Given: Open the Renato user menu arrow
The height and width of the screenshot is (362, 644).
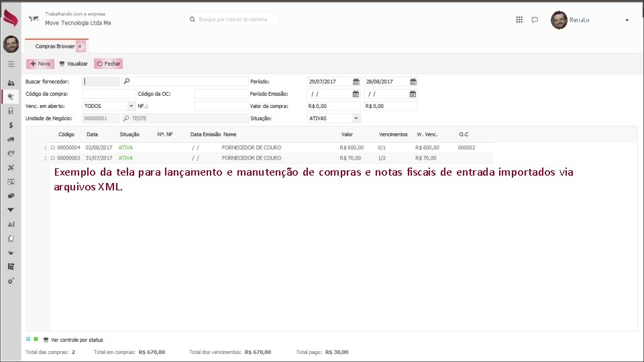Looking at the screenshot, I should pyautogui.click(x=627, y=20).
